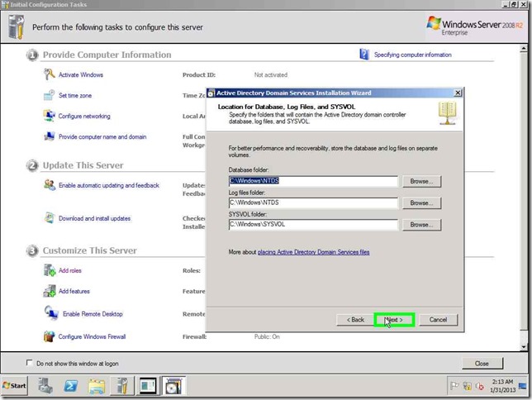
Task: Click the muted volume tray icon
Action: 479,386
